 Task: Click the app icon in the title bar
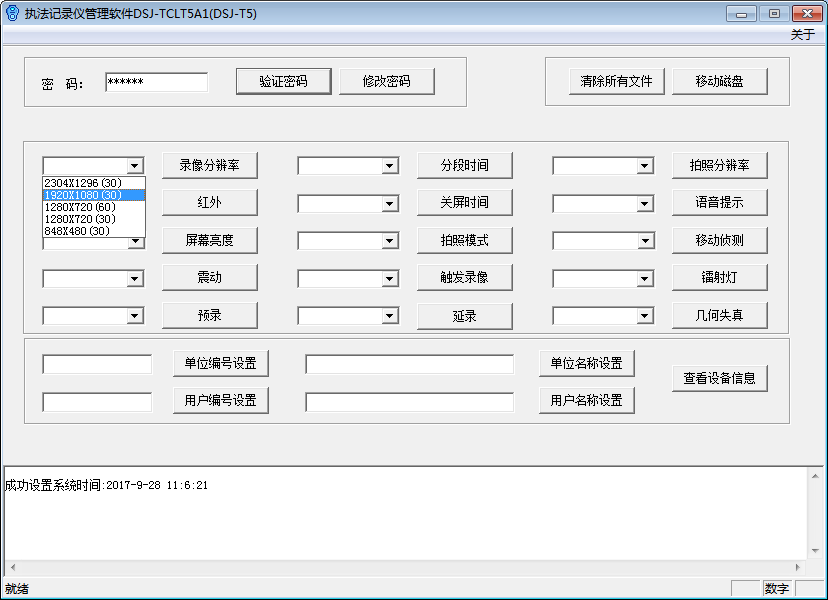[12, 14]
